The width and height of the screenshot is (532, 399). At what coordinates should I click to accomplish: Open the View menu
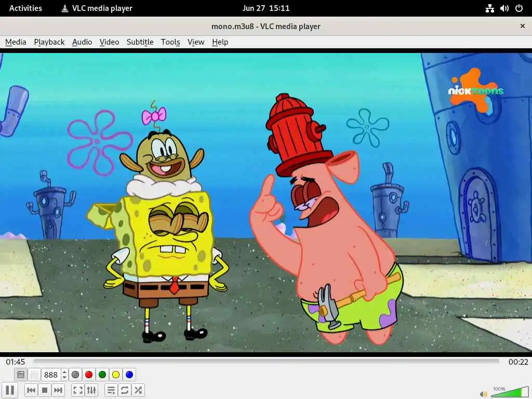[x=196, y=42]
